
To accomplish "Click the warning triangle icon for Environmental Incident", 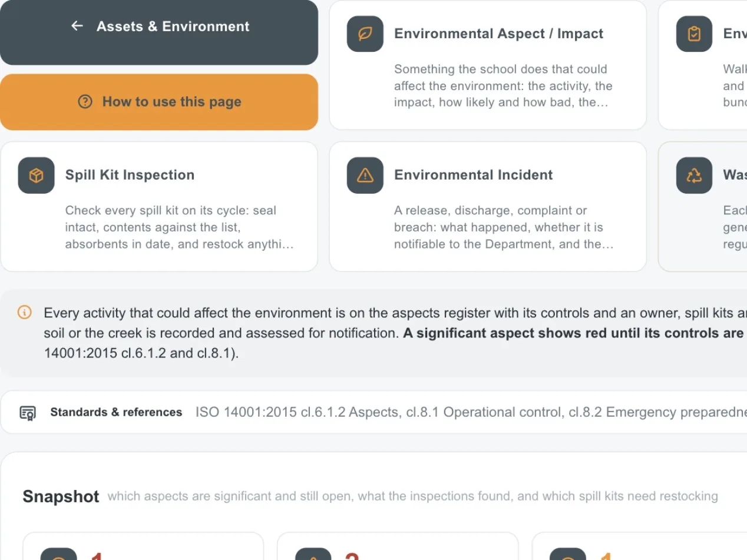I will 365,175.
